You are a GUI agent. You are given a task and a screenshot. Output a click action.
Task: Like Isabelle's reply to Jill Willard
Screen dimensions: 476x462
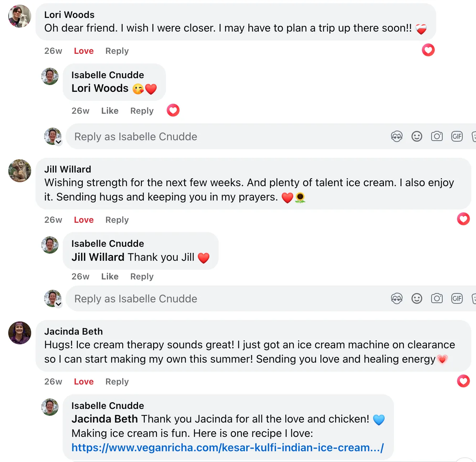110,277
